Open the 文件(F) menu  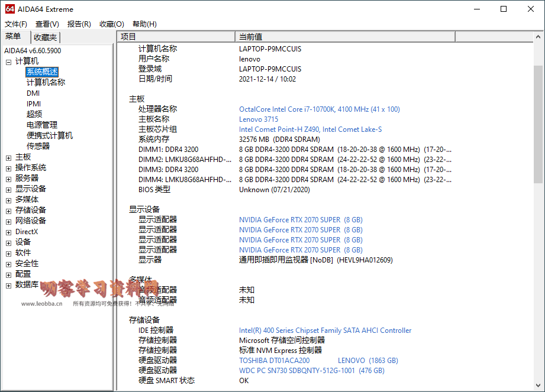[x=16, y=24]
